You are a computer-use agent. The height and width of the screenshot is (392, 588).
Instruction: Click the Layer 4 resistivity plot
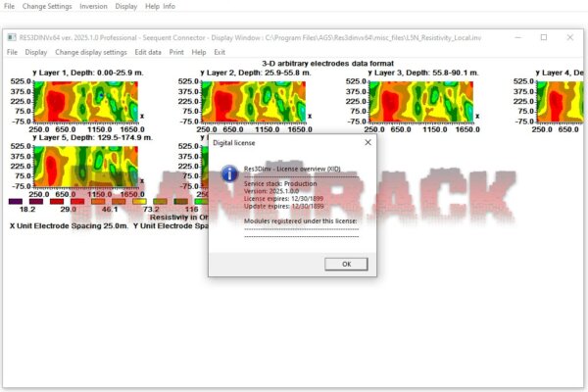(x=561, y=102)
